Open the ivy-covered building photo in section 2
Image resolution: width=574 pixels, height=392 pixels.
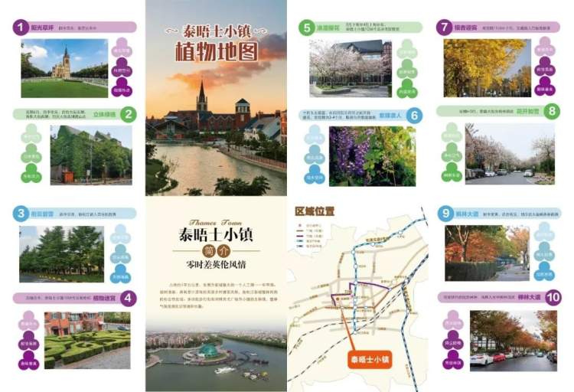coord(91,155)
